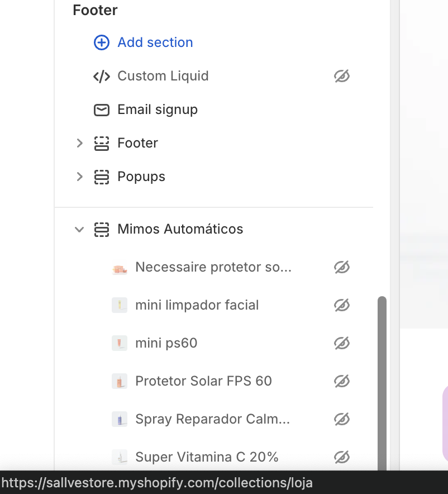Click the Custom Liquid code brackets icon

[101, 76]
